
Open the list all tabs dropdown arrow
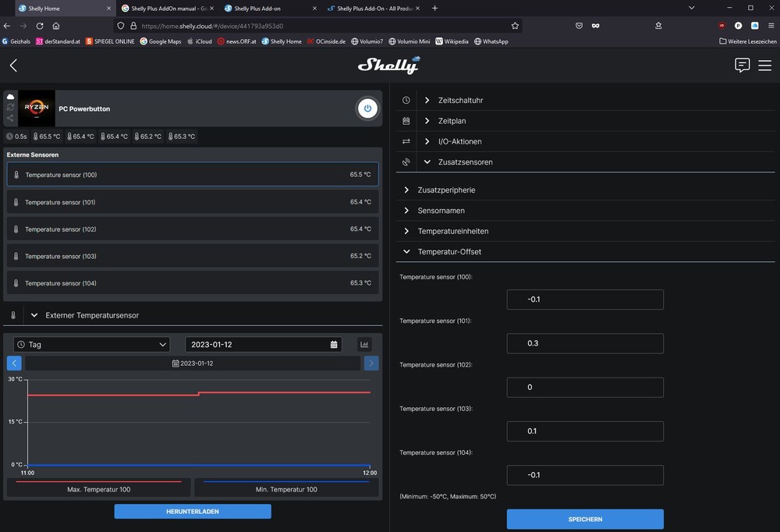[x=691, y=8]
